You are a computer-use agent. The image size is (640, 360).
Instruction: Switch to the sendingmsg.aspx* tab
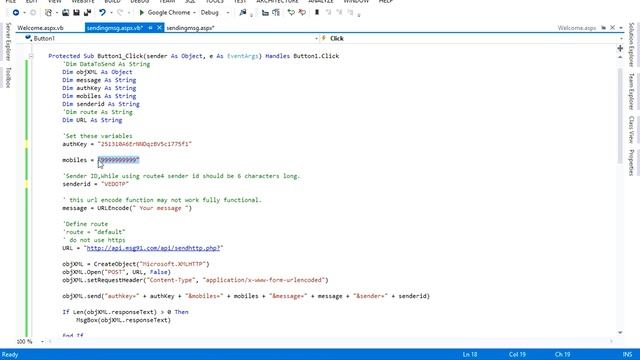190,28
